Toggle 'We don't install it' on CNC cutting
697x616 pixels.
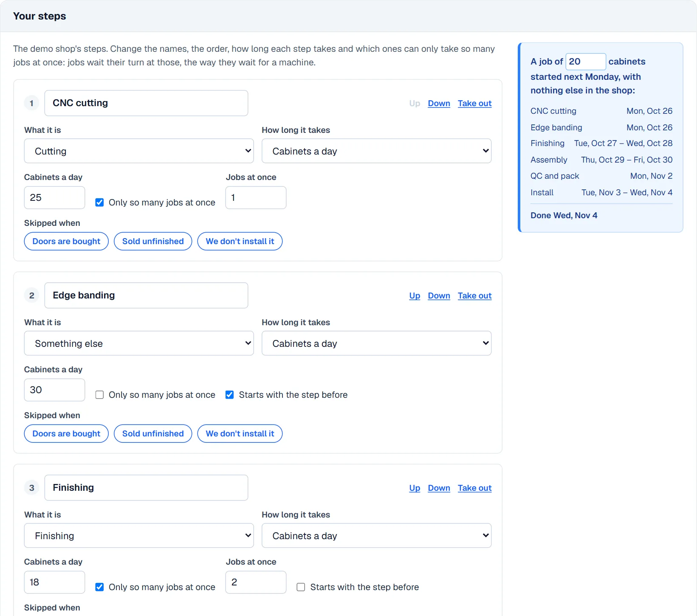tap(240, 241)
